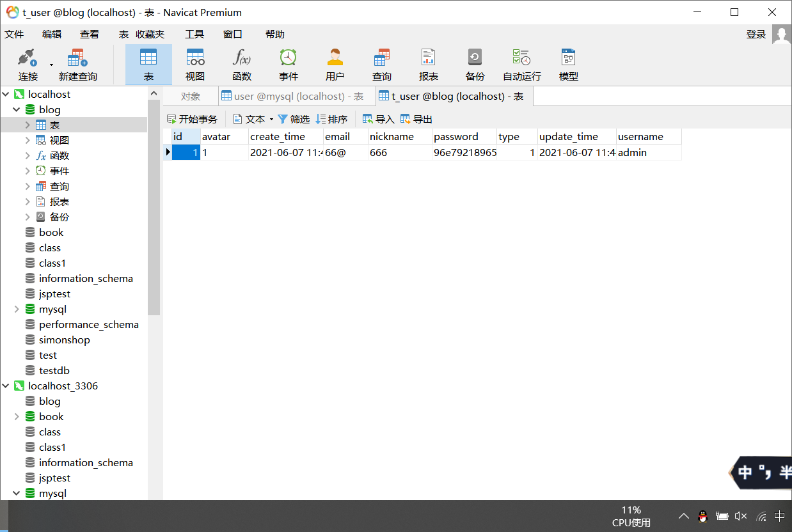Collapse the localhost_3306 connection
This screenshot has height=532, width=792.
[x=6, y=386]
